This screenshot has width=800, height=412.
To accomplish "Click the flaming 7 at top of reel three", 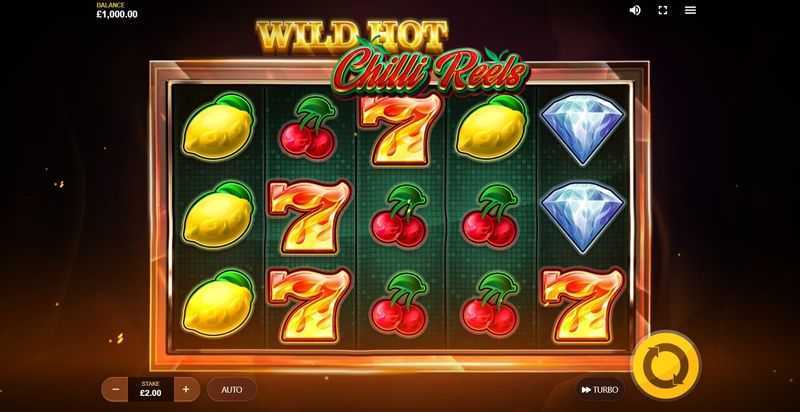I will (401, 128).
